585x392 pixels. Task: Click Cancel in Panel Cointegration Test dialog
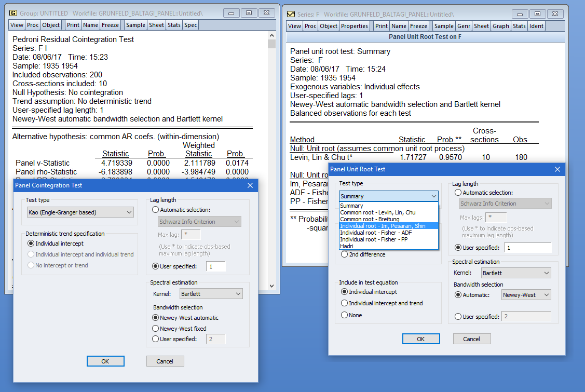pyautogui.click(x=165, y=361)
